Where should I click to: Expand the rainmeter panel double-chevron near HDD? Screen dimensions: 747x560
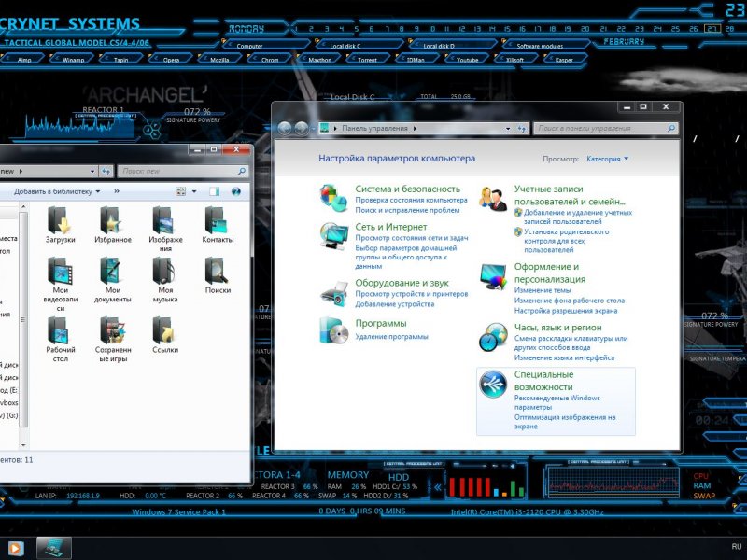coord(437,487)
